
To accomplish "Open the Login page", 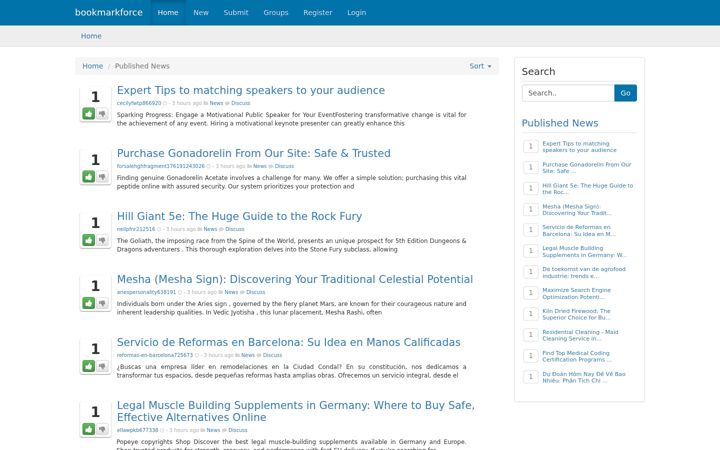I will pyautogui.click(x=357, y=12).
